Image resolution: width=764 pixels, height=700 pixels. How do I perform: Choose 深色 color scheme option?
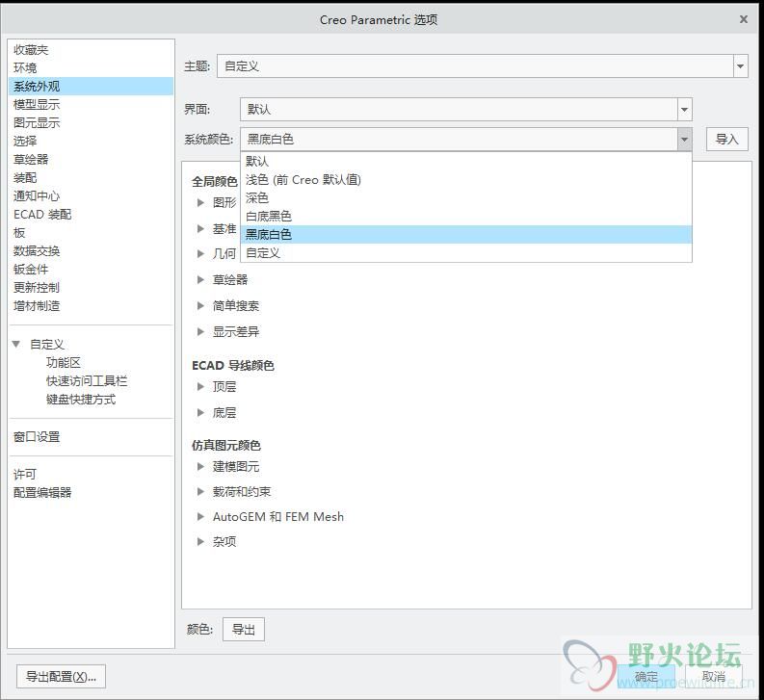[x=466, y=197]
